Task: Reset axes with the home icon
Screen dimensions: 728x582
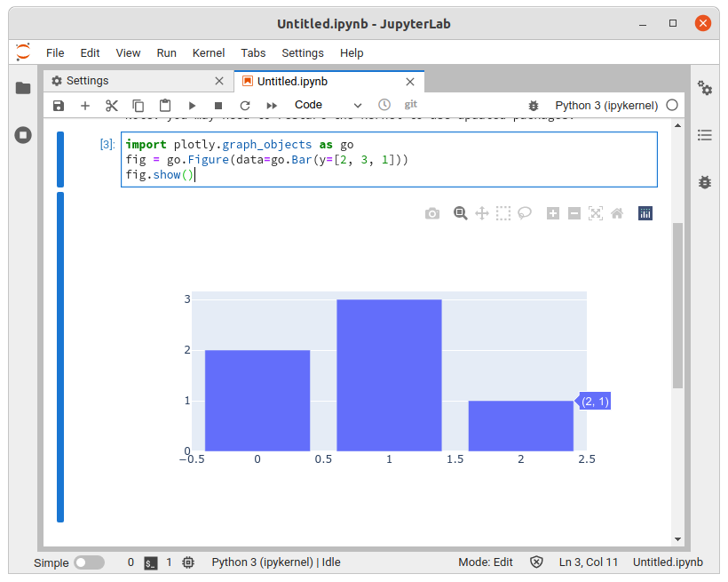Action: [617, 213]
